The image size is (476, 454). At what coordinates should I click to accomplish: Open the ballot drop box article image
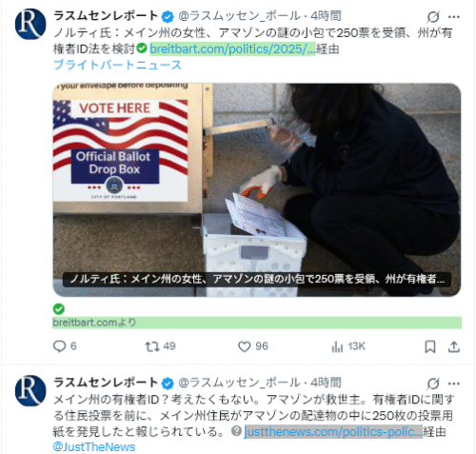coord(257,189)
